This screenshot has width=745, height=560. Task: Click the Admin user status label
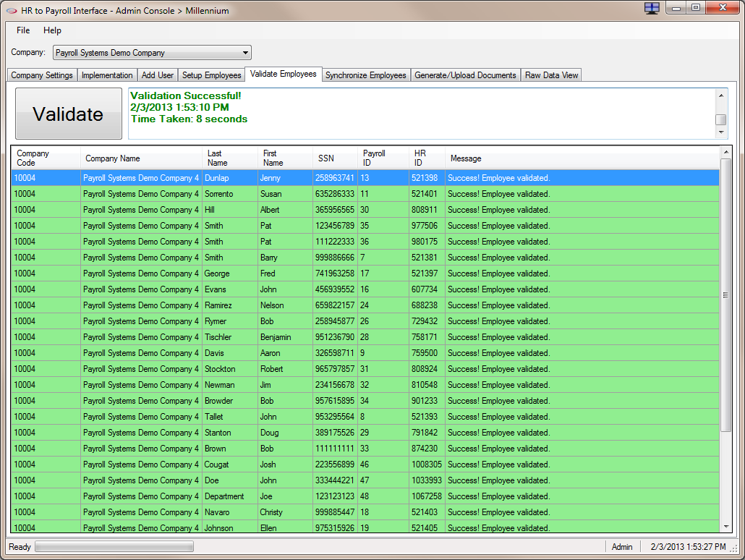[622, 547]
